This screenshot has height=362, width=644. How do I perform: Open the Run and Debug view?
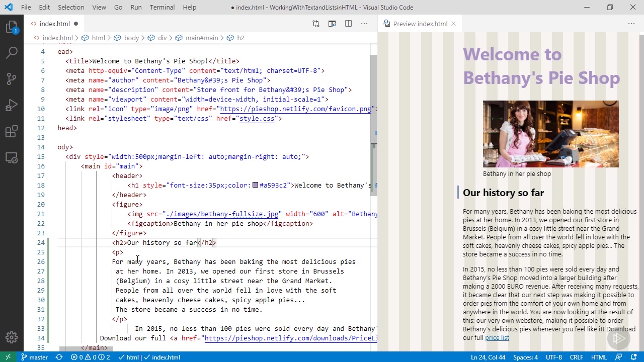[12, 106]
